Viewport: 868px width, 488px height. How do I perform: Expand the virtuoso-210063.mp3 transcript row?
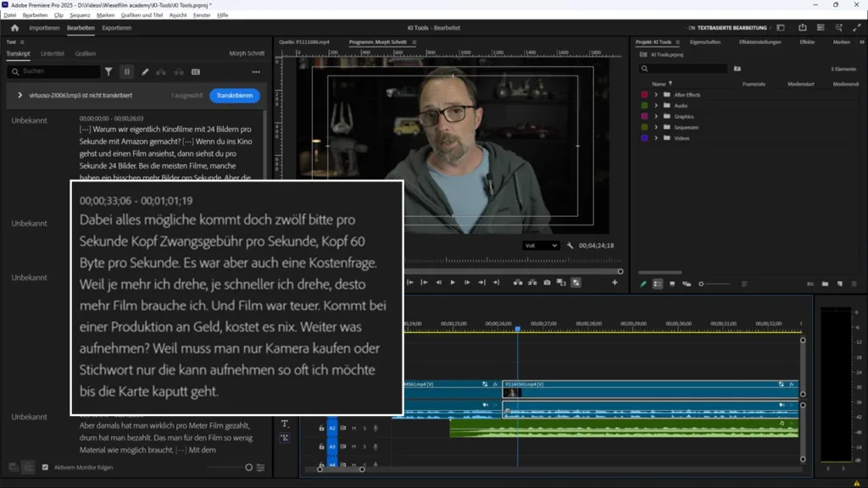(x=19, y=96)
